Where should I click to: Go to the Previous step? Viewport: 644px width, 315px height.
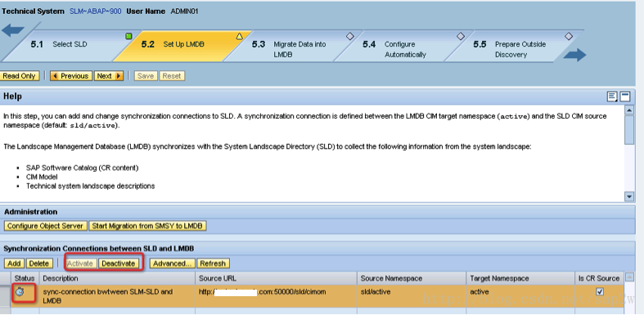(71, 76)
